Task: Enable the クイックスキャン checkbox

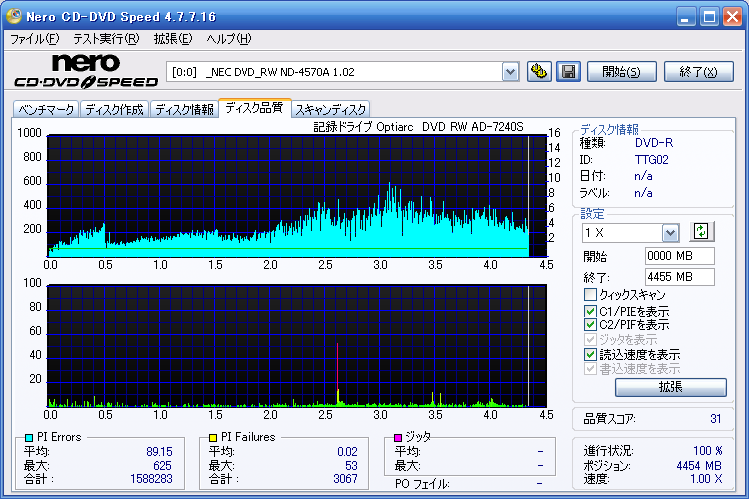Action: pos(590,294)
